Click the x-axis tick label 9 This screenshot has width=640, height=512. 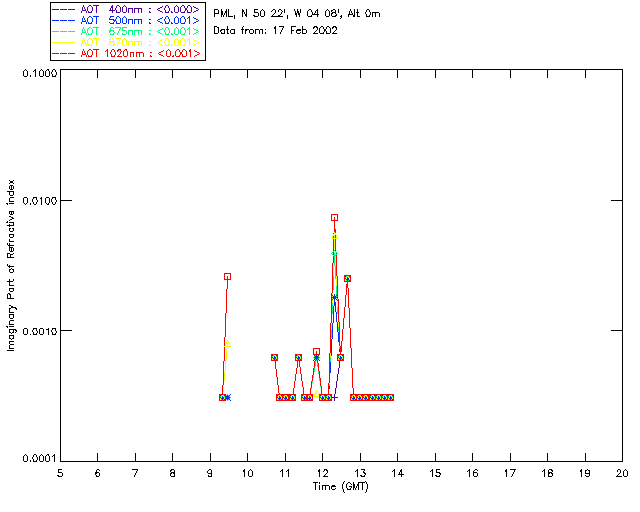coord(210,473)
